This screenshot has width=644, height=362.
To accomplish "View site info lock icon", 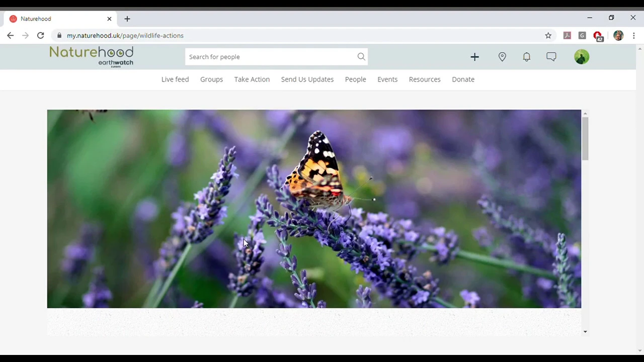I will pos(59,36).
